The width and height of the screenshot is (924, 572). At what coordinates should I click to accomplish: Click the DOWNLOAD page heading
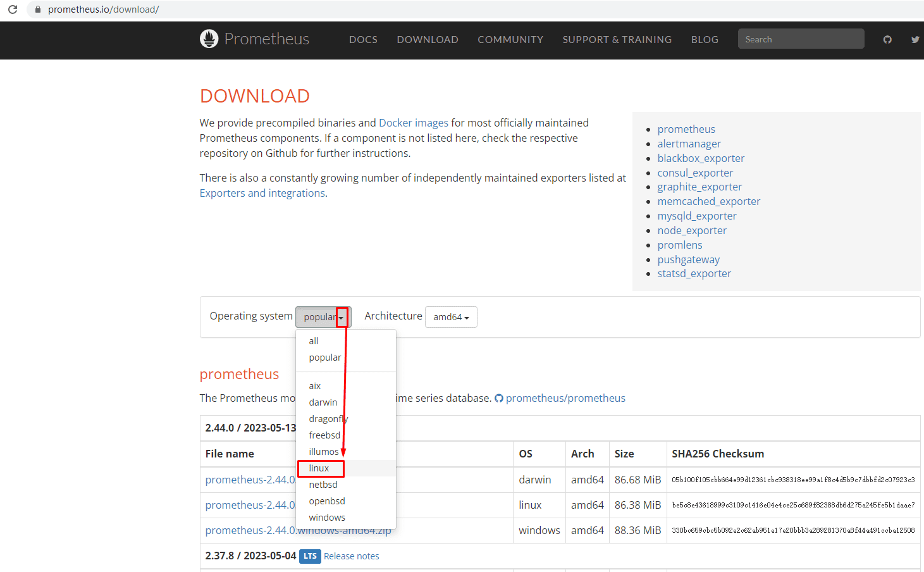(255, 96)
